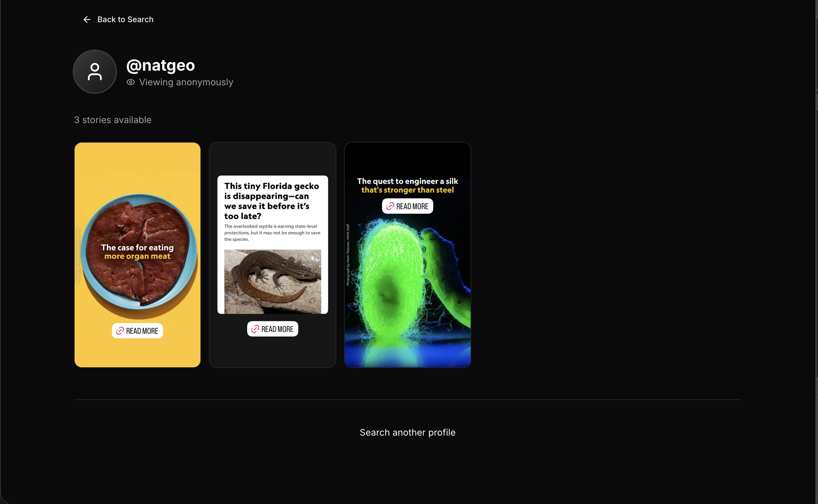Click the 3 stories available label
This screenshot has width=818, height=504.
(x=113, y=120)
